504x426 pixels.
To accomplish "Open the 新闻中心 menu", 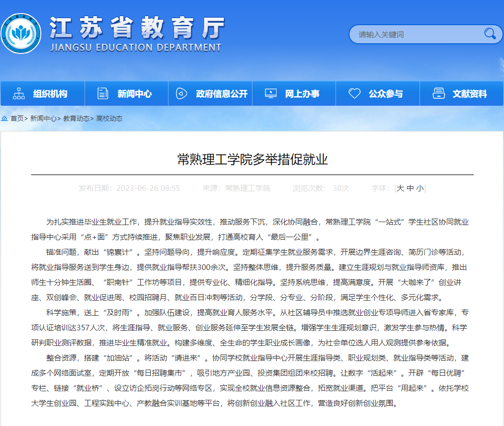I will click(x=126, y=94).
